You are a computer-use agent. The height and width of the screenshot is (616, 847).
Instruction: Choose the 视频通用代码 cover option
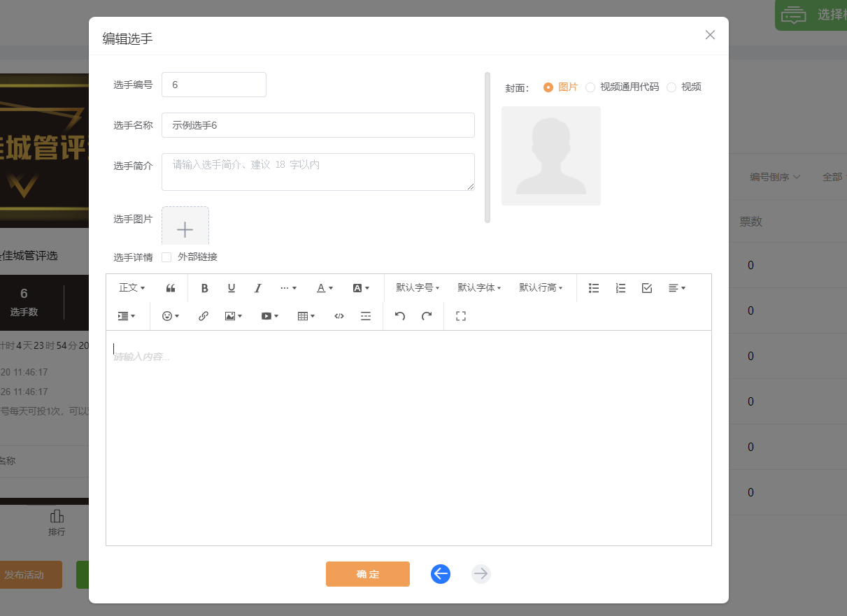point(590,87)
